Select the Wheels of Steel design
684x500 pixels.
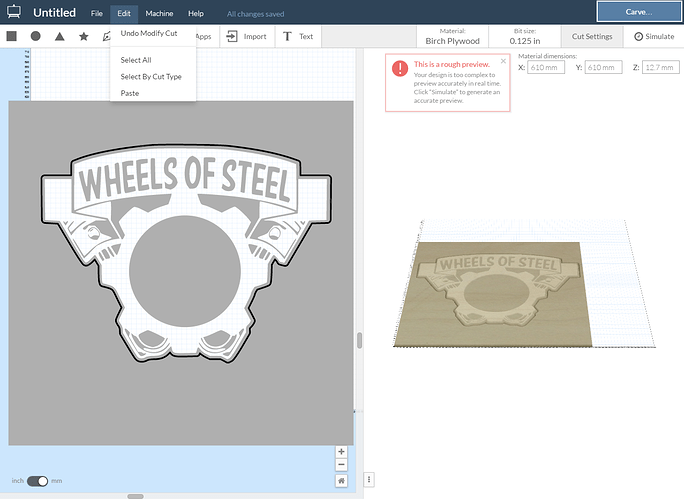coord(186,253)
